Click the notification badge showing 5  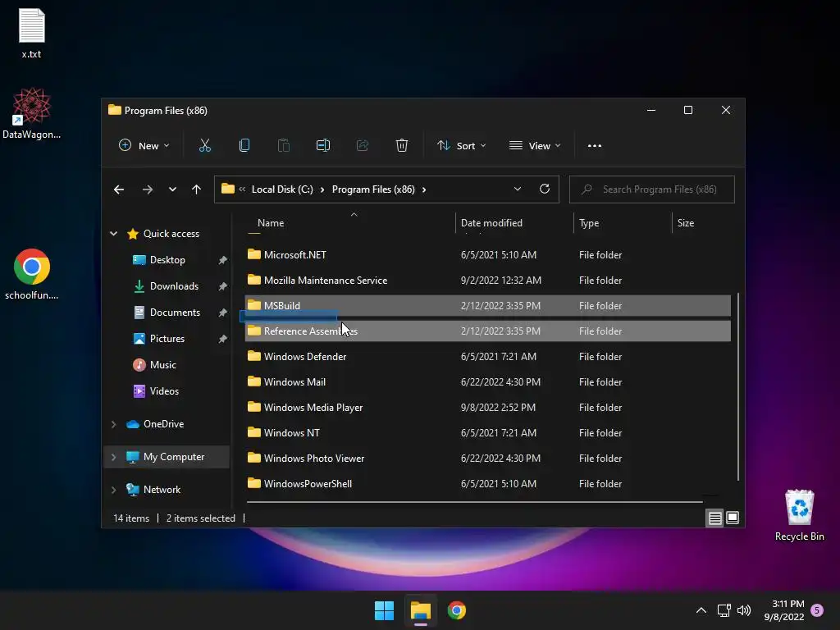(x=817, y=610)
